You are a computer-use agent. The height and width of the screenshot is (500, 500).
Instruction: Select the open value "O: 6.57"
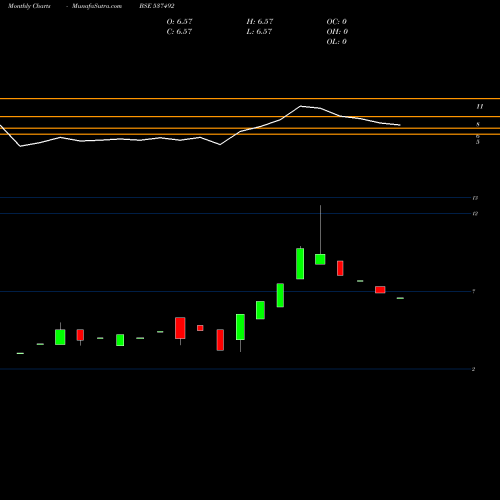pyautogui.click(x=179, y=21)
